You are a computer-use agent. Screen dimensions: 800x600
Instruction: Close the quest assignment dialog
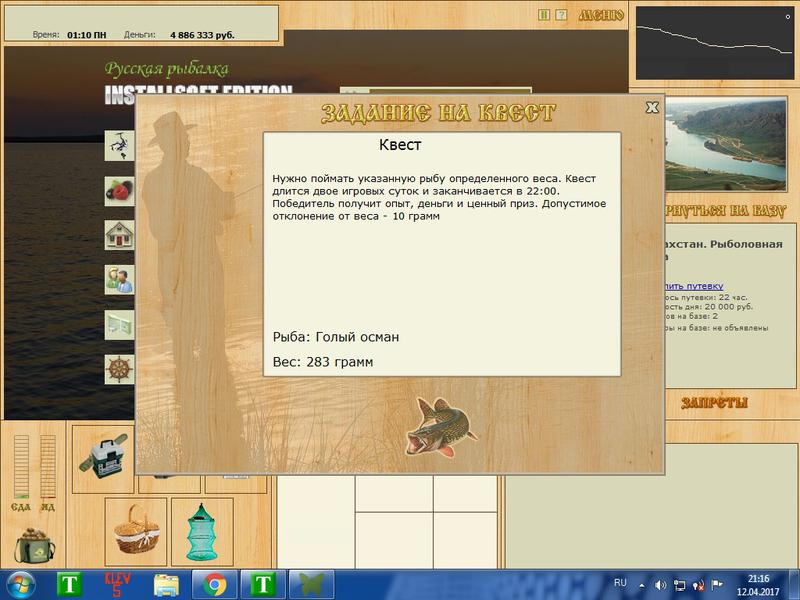[652, 107]
